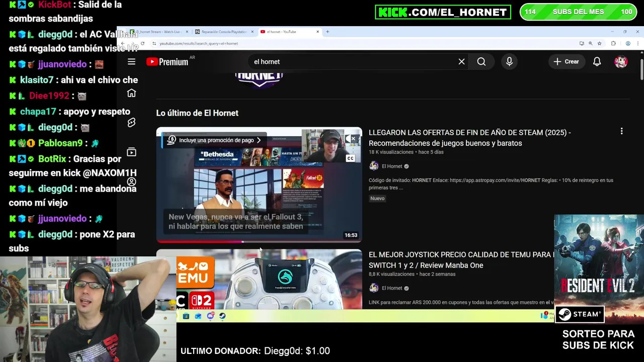This screenshot has width=644, height=362.
Task: Unmute the video preview sound icon
Action: 350,138
